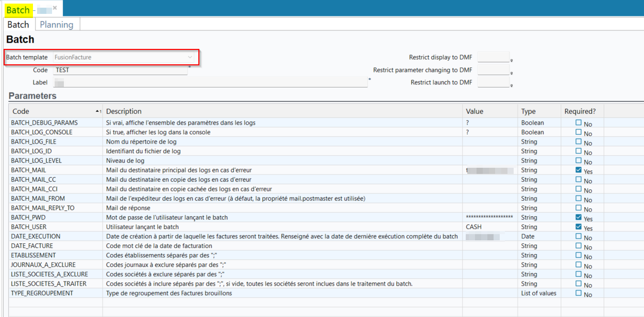Open BATCH_LOG_CONSOLE Boolean value cell
Viewport: 644px width, 317px height.
click(x=489, y=132)
